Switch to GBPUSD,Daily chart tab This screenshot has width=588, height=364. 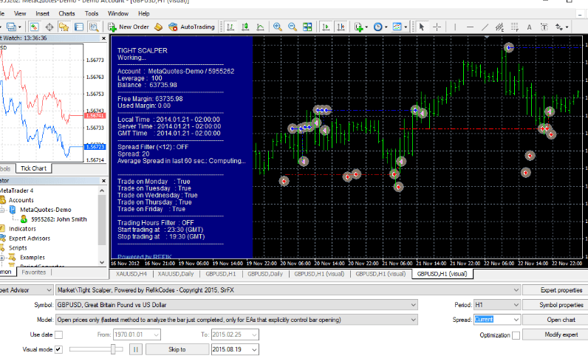[264, 274]
